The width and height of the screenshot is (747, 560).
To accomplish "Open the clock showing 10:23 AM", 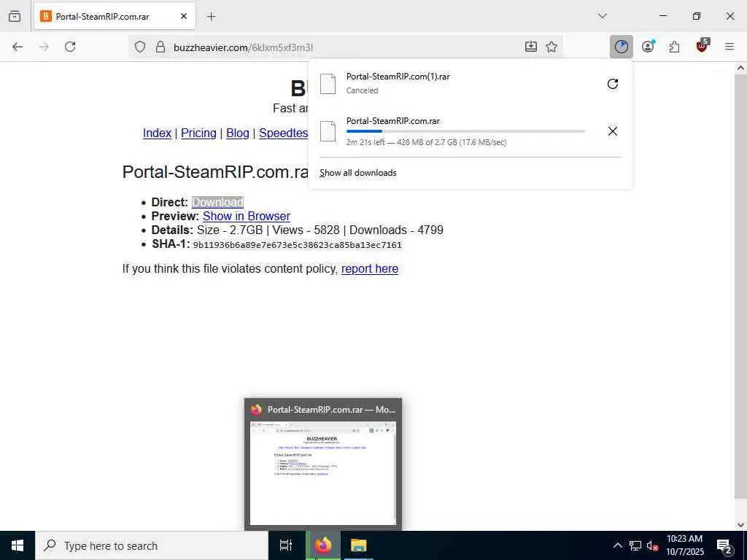I will (x=684, y=545).
